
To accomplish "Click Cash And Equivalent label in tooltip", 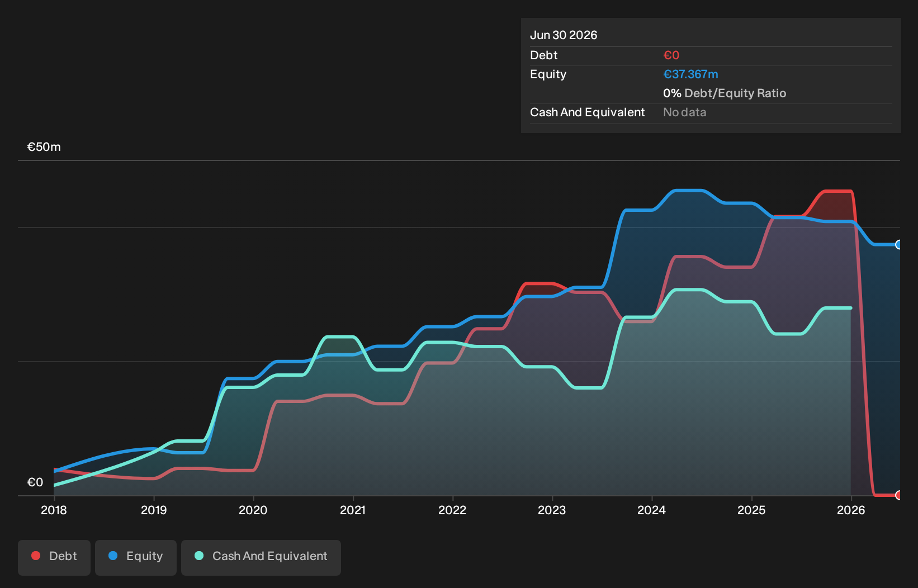I will click(588, 112).
